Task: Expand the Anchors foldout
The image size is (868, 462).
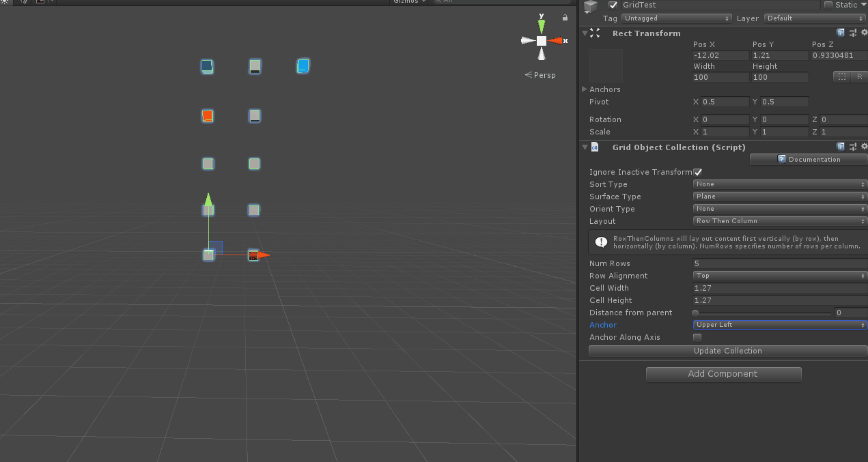Action: pyautogui.click(x=585, y=89)
